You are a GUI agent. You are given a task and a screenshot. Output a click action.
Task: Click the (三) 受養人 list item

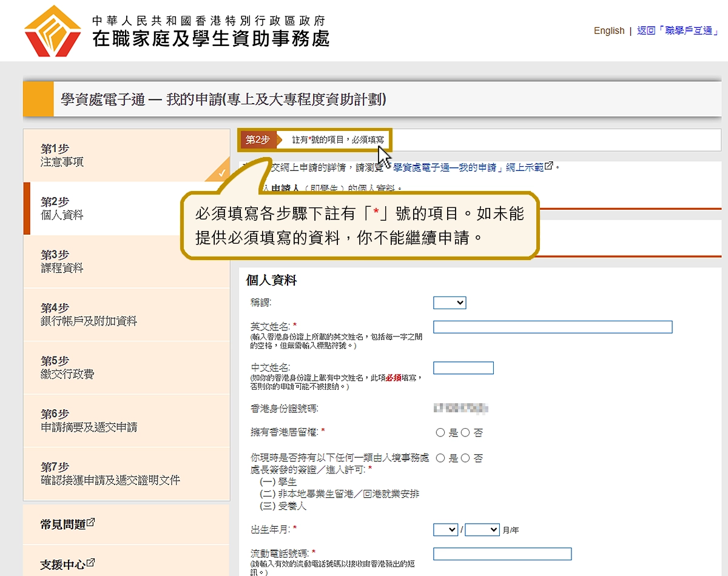[283, 506]
